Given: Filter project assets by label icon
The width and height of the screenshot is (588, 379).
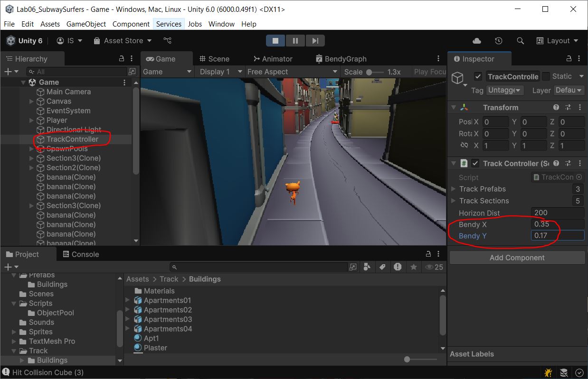Looking at the screenshot, I should click(382, 267).
